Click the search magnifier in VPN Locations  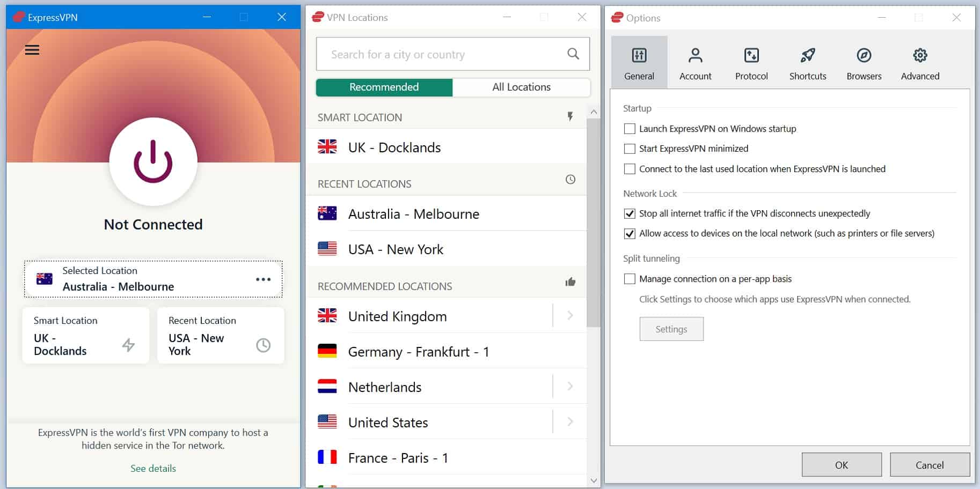coord(573,54)
